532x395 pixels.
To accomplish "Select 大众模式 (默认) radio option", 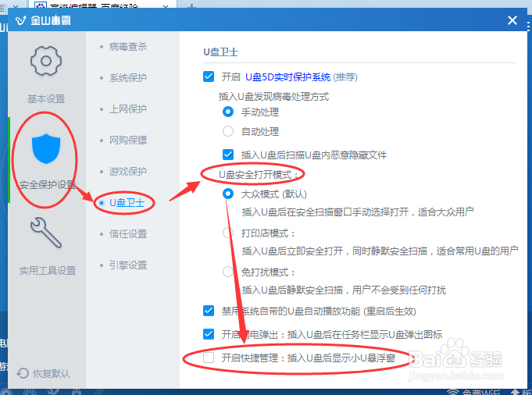I will point(228,194).
